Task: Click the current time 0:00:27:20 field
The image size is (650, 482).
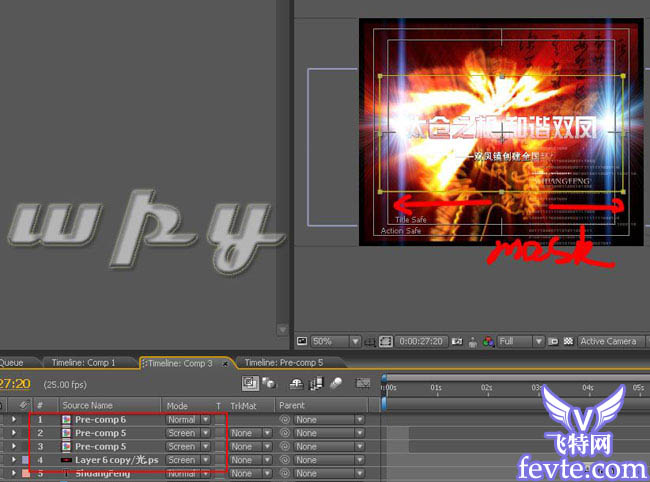Action: click(x=421, y=342)
